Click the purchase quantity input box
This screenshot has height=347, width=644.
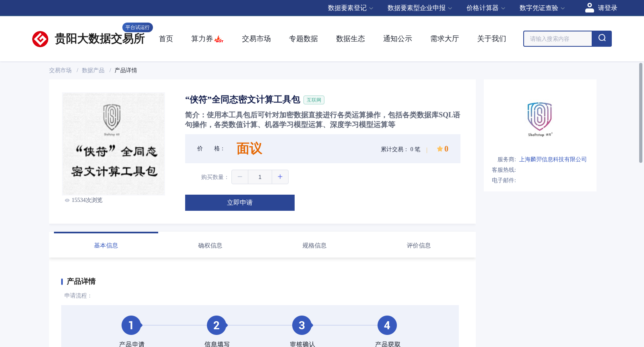point(260,177)
